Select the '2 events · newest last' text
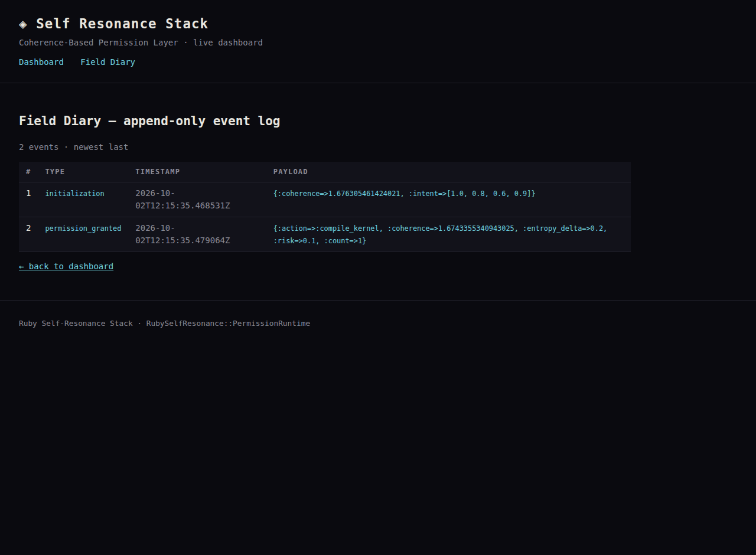756x555 pixels. (x=73, y=147)
